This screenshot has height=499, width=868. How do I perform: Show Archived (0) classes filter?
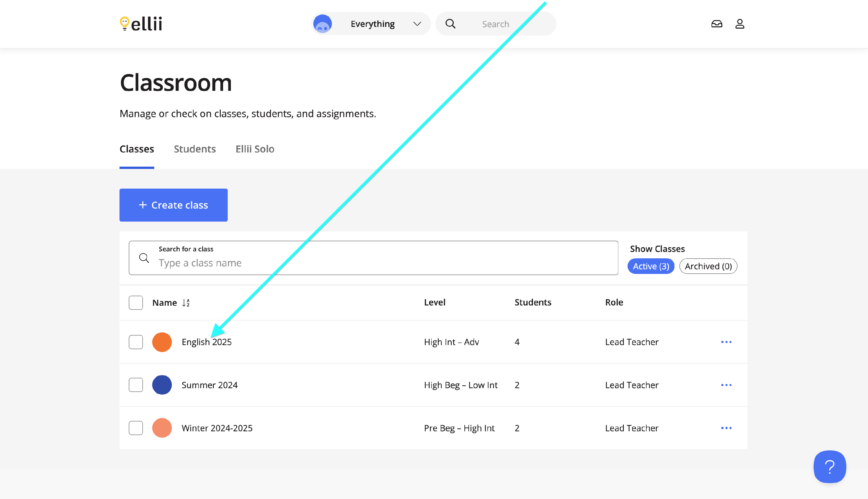(x=708, y=266)
